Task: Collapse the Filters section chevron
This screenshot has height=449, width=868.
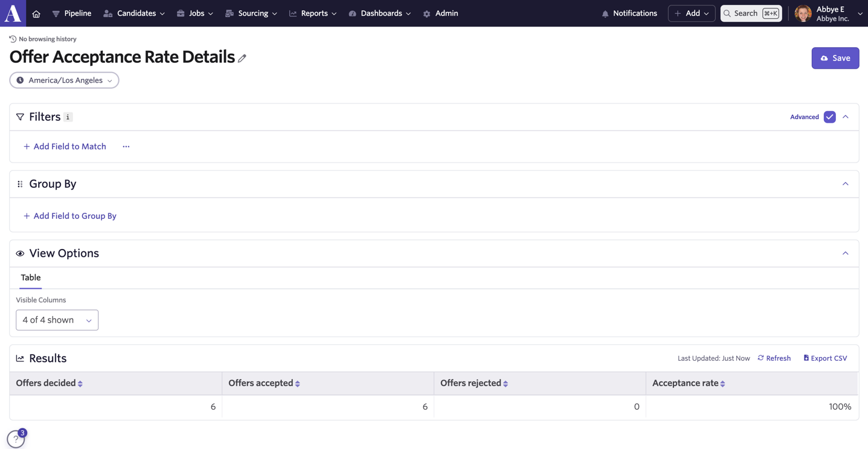Action: point(846,117)
